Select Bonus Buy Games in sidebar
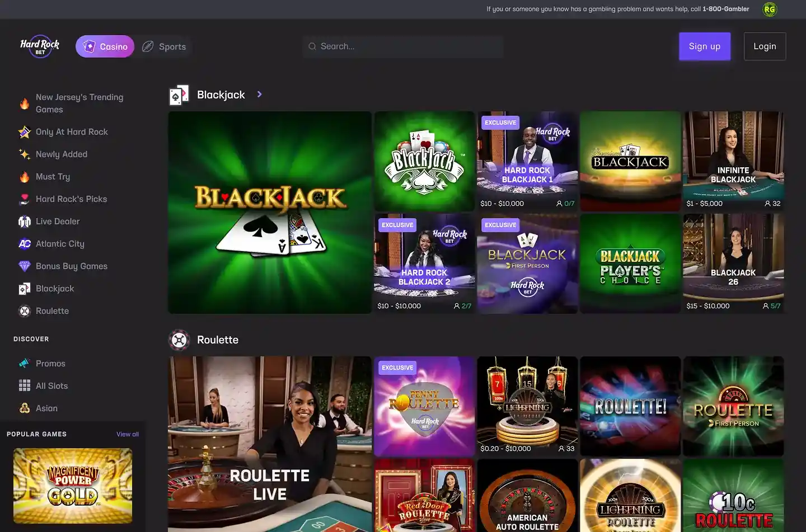806x532 pixels. click(x=72, y=266)
